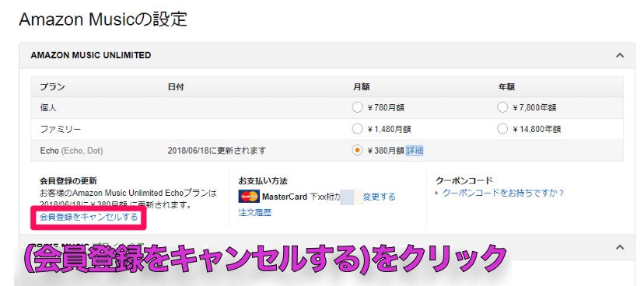This screenshot has height=286, width=644.
Task: Click the 日付 column header
Action: point(176,87)
